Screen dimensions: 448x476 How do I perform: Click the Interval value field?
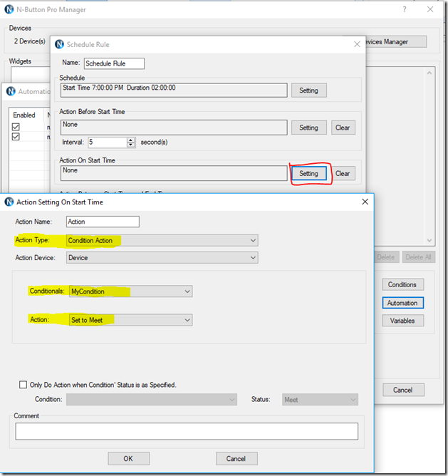pyautogui.click(x=108, y=142)
